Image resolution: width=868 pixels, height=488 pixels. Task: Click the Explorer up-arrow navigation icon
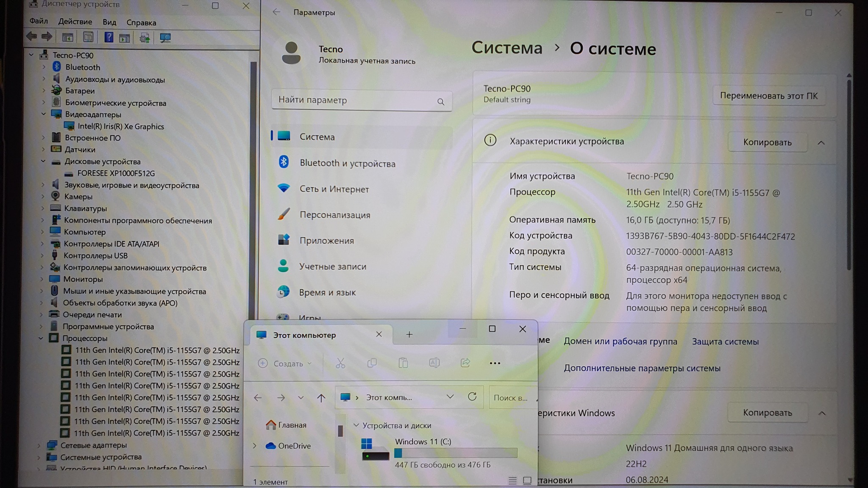click(321, 398)
